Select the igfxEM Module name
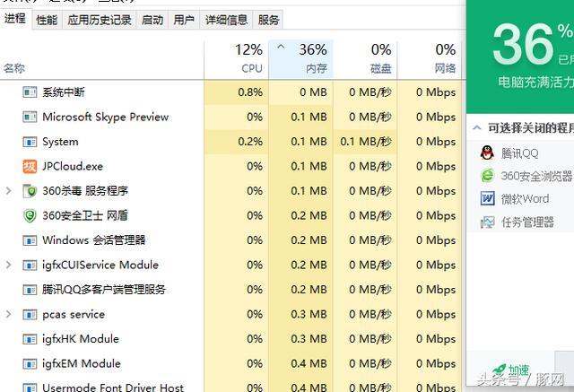The image size is (574, 392). coord(82,364)
